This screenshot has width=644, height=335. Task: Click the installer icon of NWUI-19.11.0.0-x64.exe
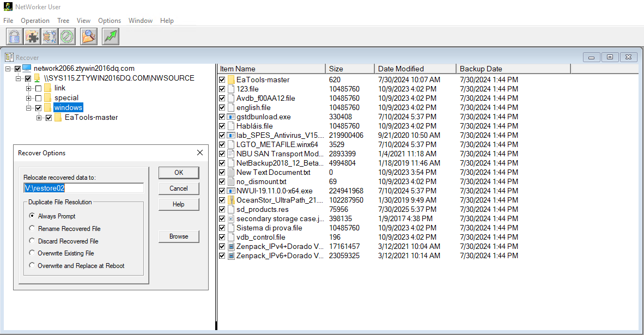[231, 191]
